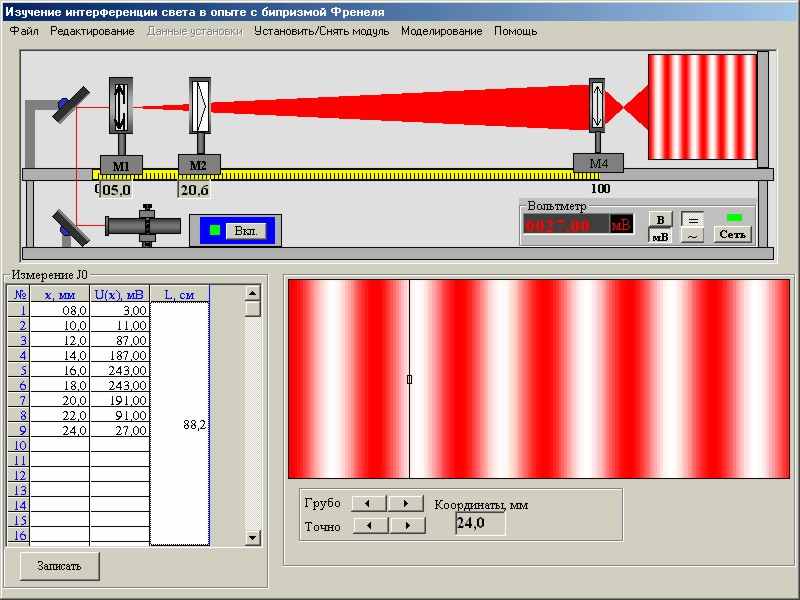The height and width of the screenshot is (600, 800).
Task: Move fine (Точно) left arrow
Action: tap(370, 525)
